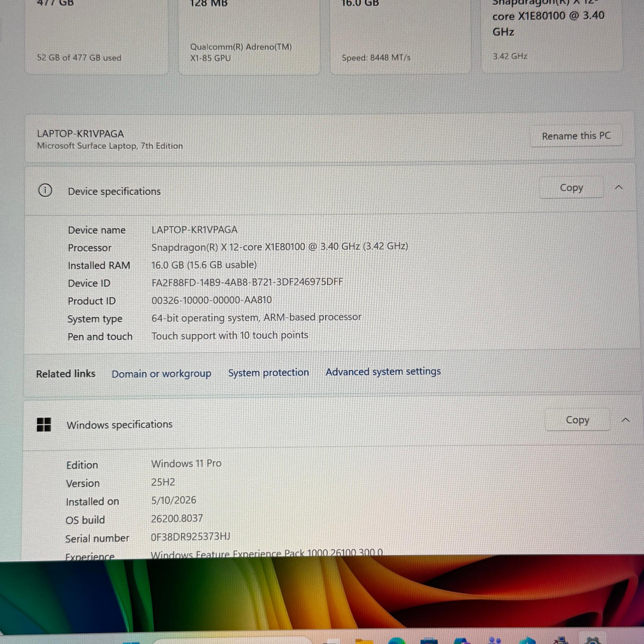This screenshot has height=644, width=644.
Task: Select the Edition value Windows 11 Pro
Action: (186, 463)
